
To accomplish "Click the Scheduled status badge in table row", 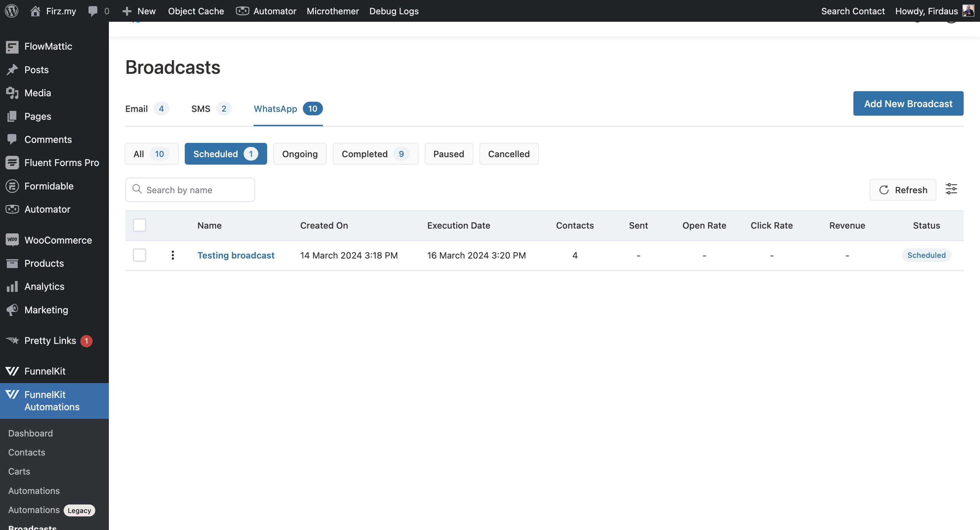I will tap(926, 255).
